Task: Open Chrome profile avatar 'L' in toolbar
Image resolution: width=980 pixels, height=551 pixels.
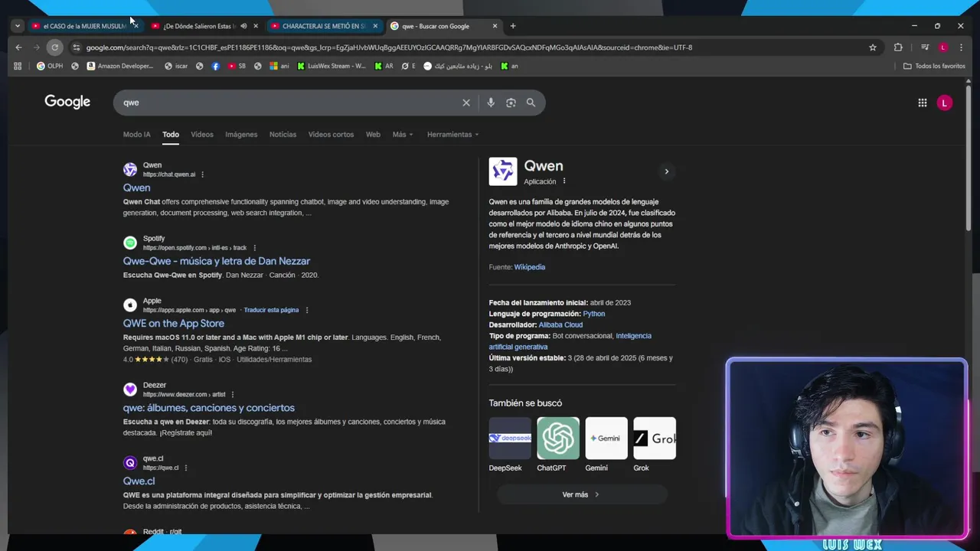Action: 943,47
